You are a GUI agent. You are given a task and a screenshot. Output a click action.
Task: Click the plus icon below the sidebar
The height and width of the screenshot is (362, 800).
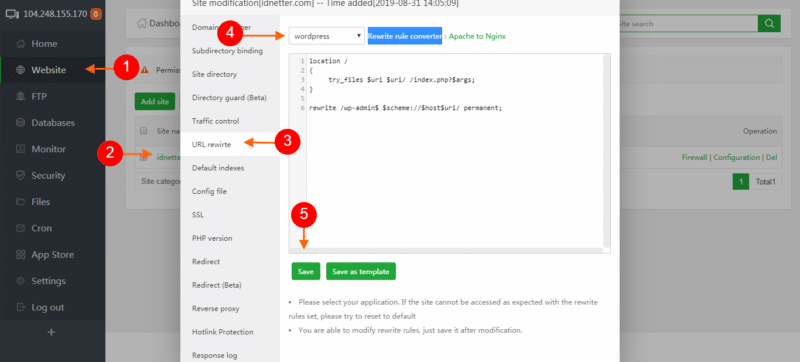51,332
